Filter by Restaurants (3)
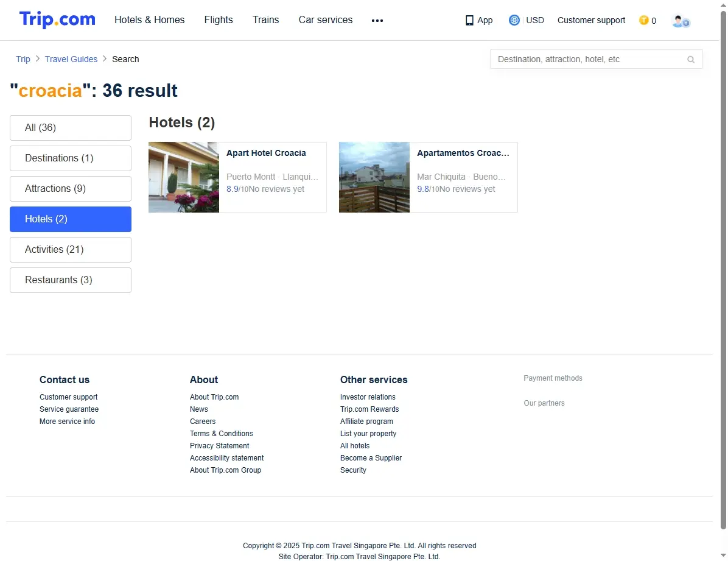Screen dimensions: 728x561 [71, 280]
